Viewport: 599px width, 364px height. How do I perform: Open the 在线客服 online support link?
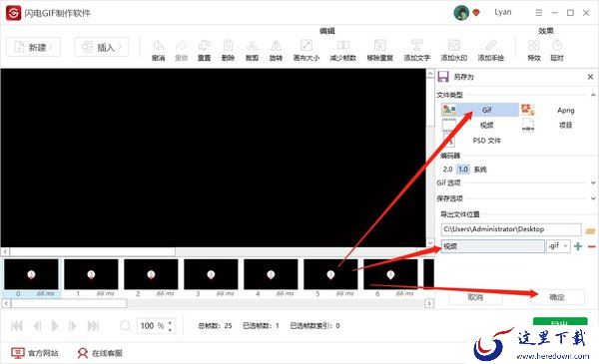(x=100, y=353)
